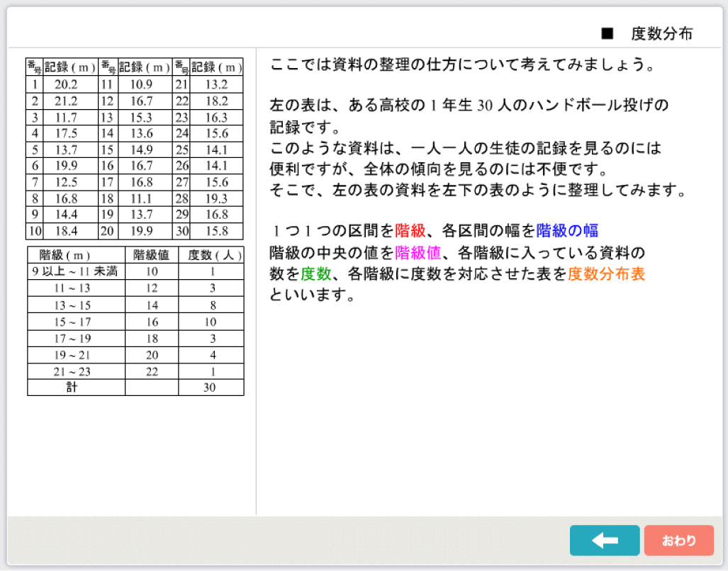This screenshot has width=728, height=571.
Task: Click the back arrow button
Action: pyautogui.click(x=604, y=541)
